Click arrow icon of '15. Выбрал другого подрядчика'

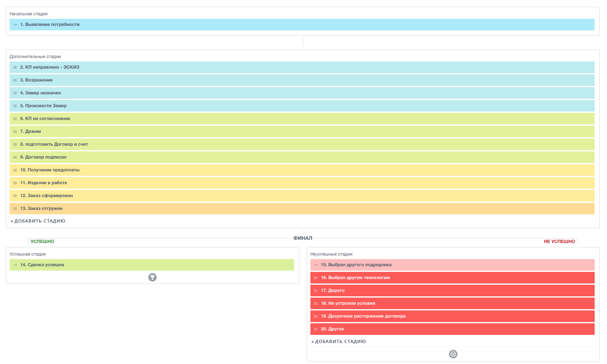click(315, 265)
